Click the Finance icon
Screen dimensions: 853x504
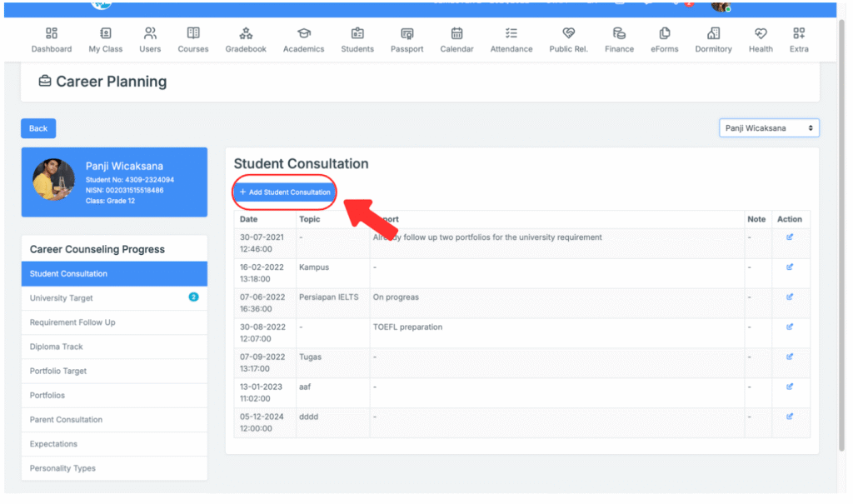pyautogui.click(x=619, y=34)
